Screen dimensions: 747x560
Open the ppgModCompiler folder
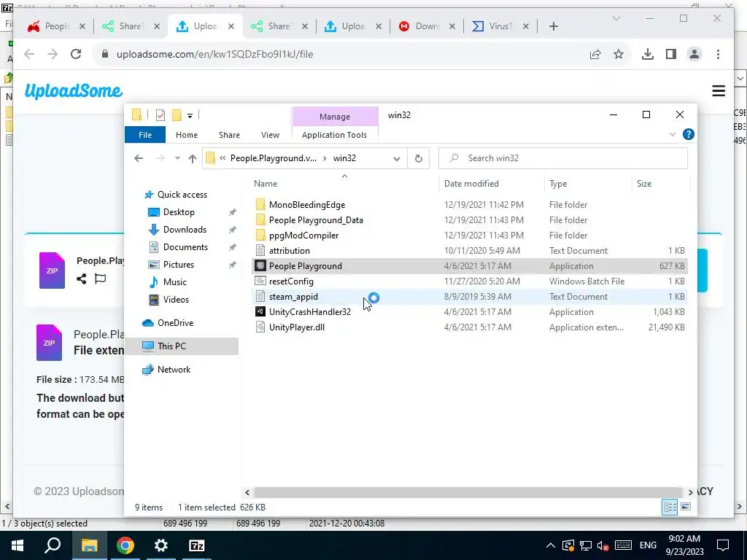(x=303, y=236)
